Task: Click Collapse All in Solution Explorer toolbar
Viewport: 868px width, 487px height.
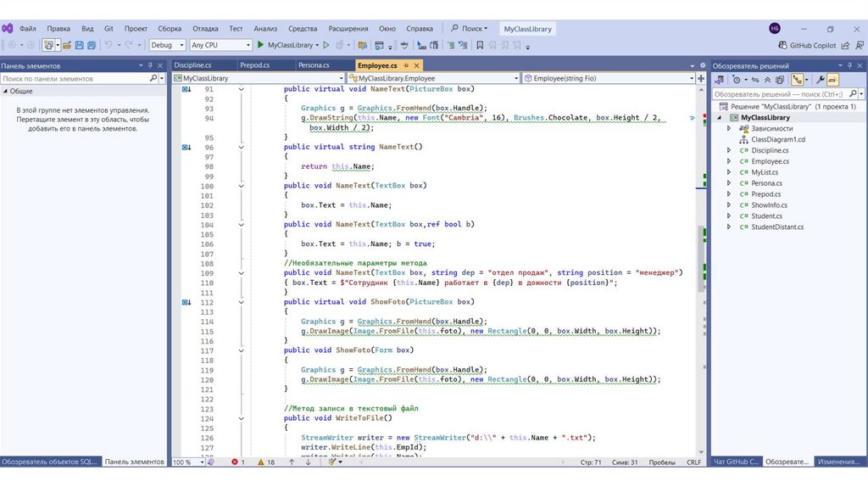Action: [x=768, y=80]
